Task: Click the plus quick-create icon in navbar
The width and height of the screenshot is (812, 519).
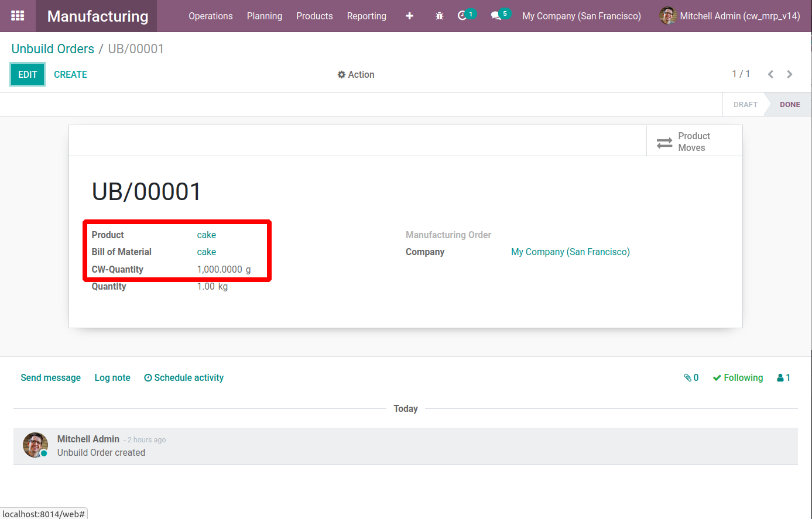Action: click(410, 16)
